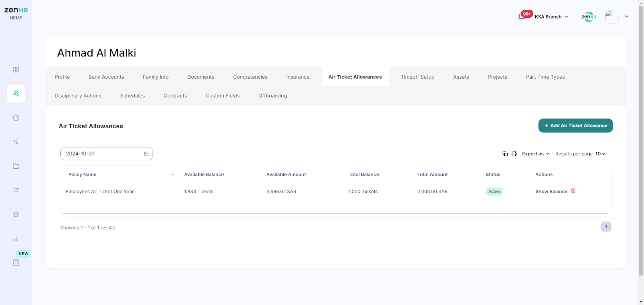Switch to the Profile tab
Screen dimensions: 644x305
pos(62,77)
